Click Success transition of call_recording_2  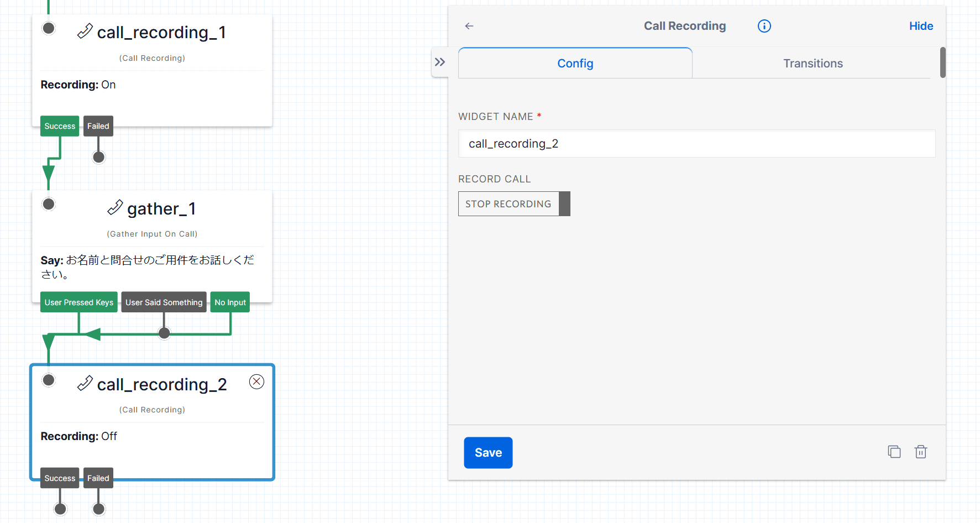(60, 478)
